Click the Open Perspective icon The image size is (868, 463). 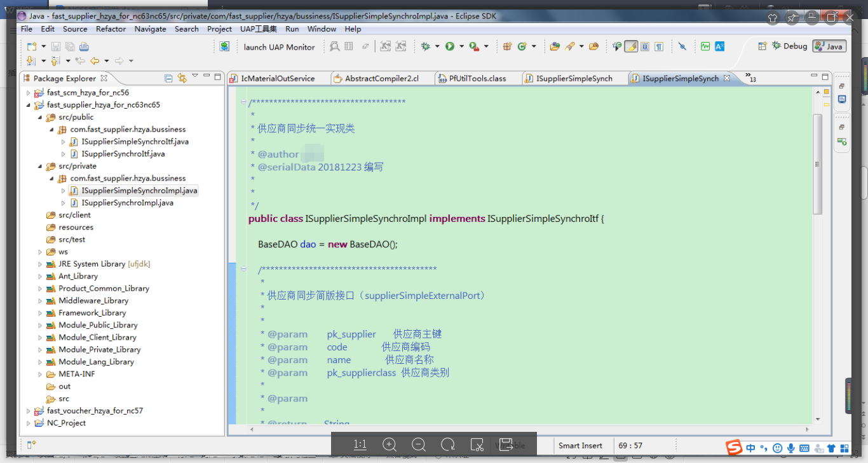[x=763, y=46]
